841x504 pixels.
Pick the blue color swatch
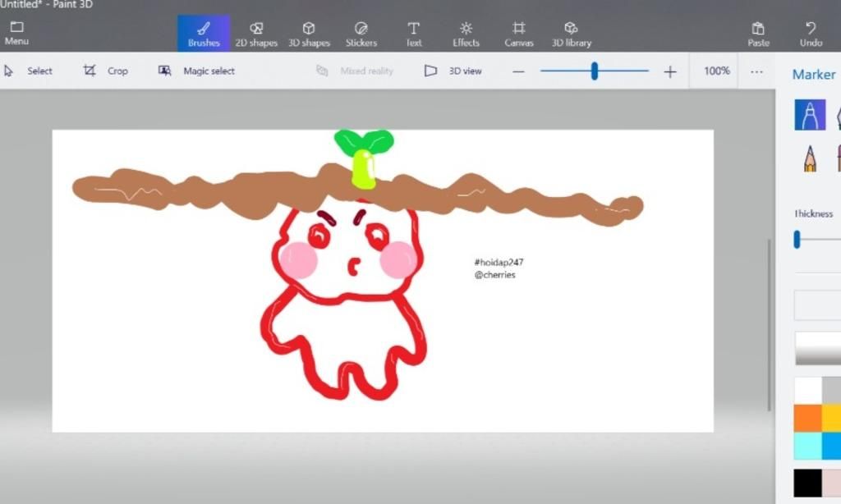[x=832, y=445]
